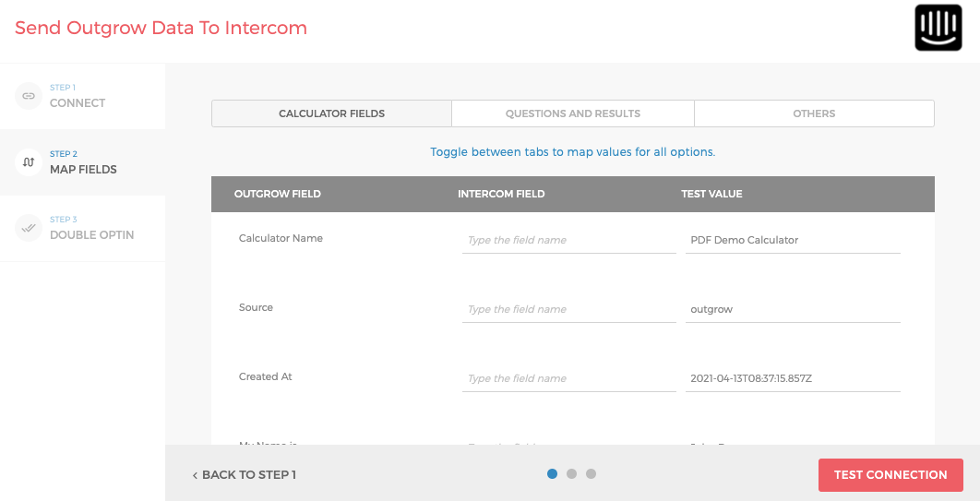
Task: Click test value '2021-04-13T08:37:15.857Z'
Action: click(793, 379)
